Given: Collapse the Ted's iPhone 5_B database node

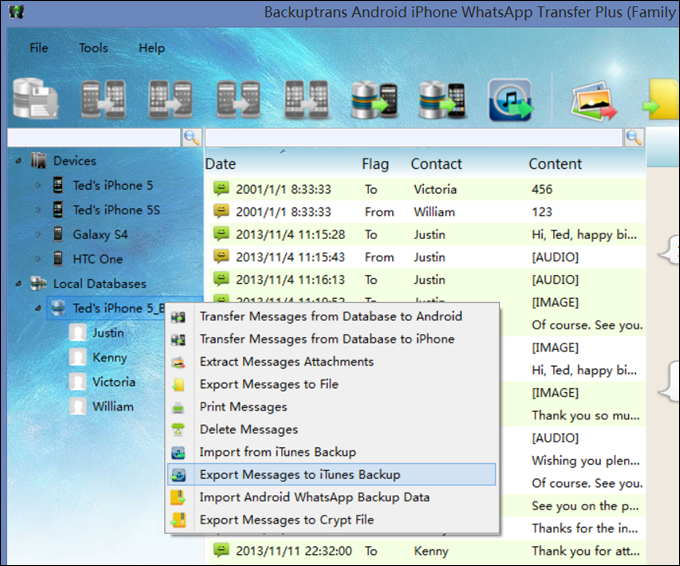Looking at the screenshot, I should point(38,308).
